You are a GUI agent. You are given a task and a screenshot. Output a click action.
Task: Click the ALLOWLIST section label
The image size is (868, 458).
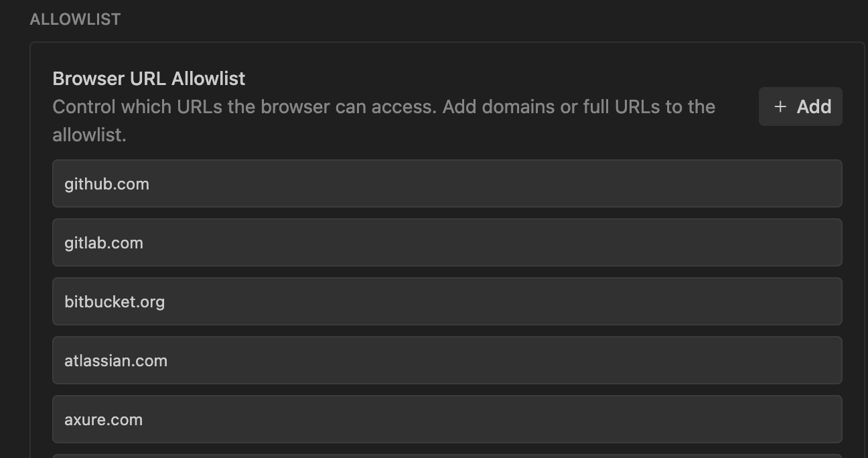pos(75,19)
